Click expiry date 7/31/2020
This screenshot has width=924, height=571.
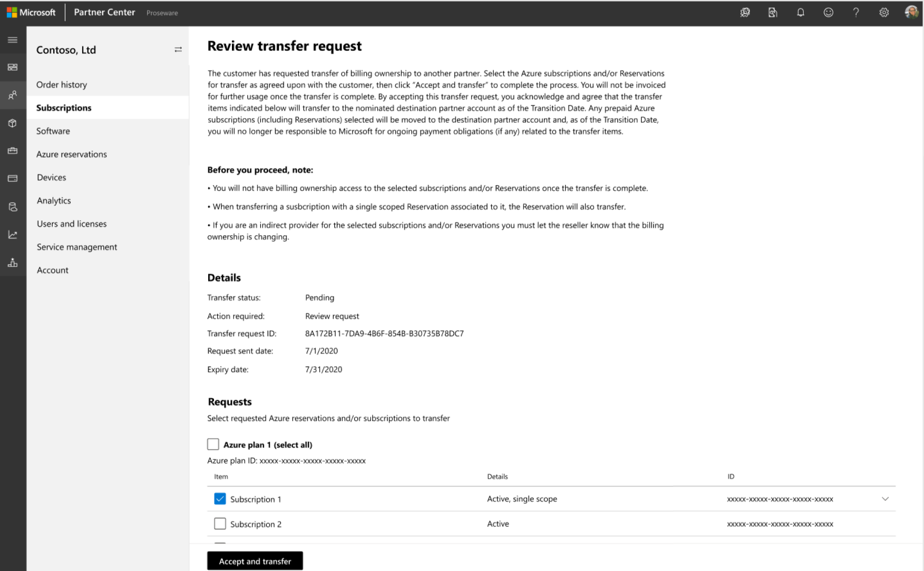(x=324, y=369)
